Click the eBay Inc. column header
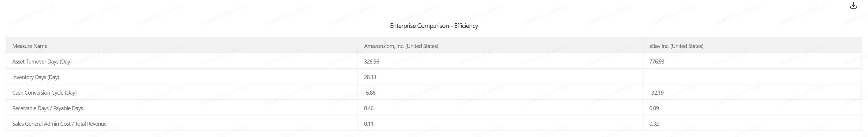868x137 pixels. point(676,46)
